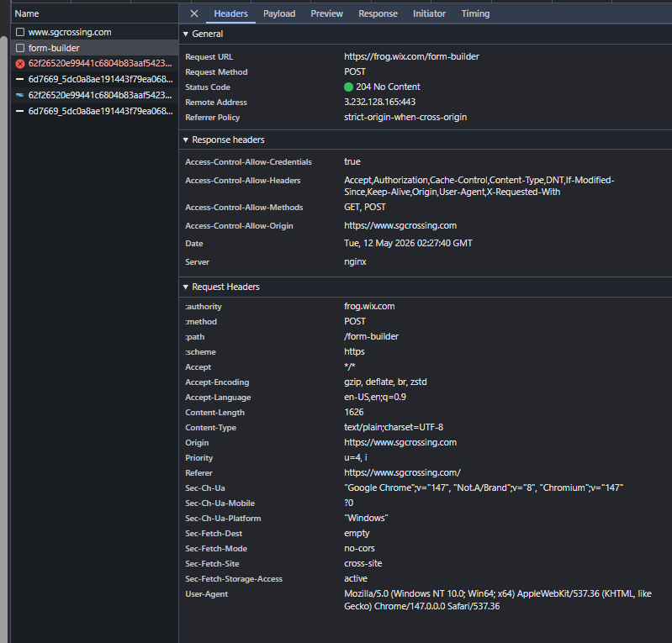
Task: Click the Access-Control-Allow-Origin URL value
Action: tap(400, 225)
